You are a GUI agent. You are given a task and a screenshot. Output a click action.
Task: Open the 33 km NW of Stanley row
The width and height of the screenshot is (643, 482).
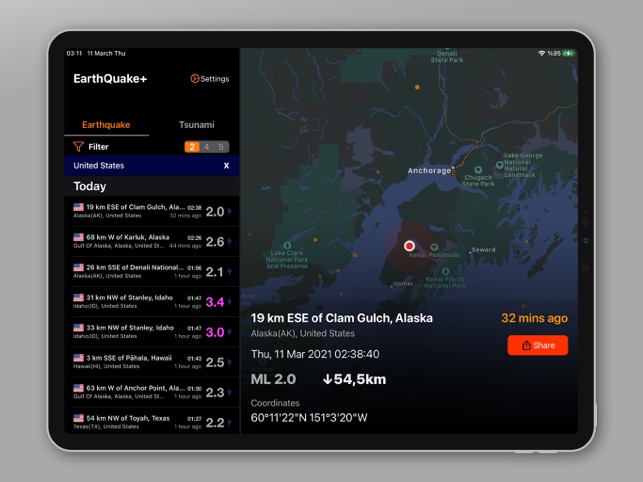point(152,332)
